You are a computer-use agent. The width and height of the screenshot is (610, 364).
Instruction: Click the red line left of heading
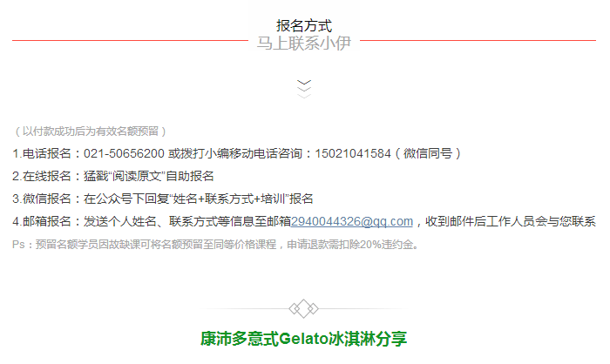coord(130,40)
